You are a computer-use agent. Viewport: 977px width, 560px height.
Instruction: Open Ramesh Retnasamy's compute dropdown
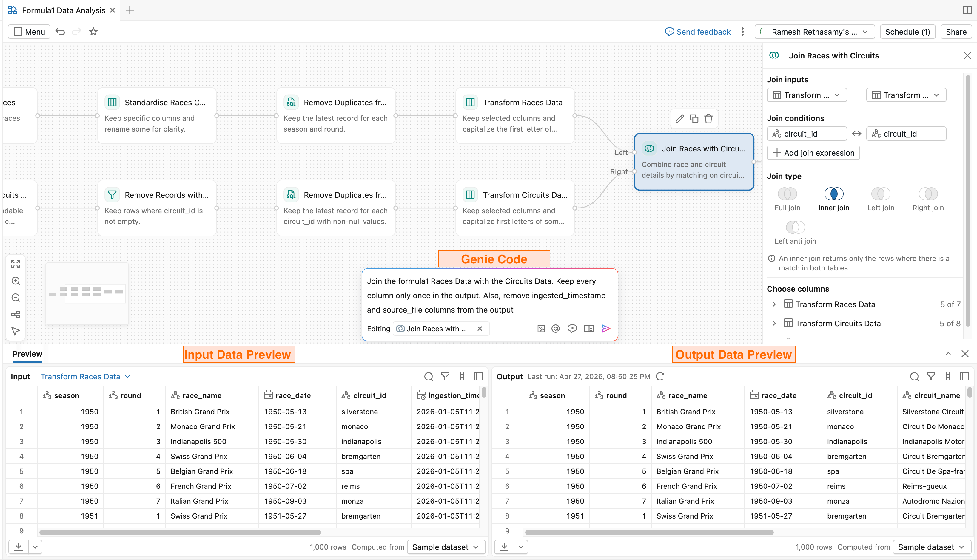point(815,32)
